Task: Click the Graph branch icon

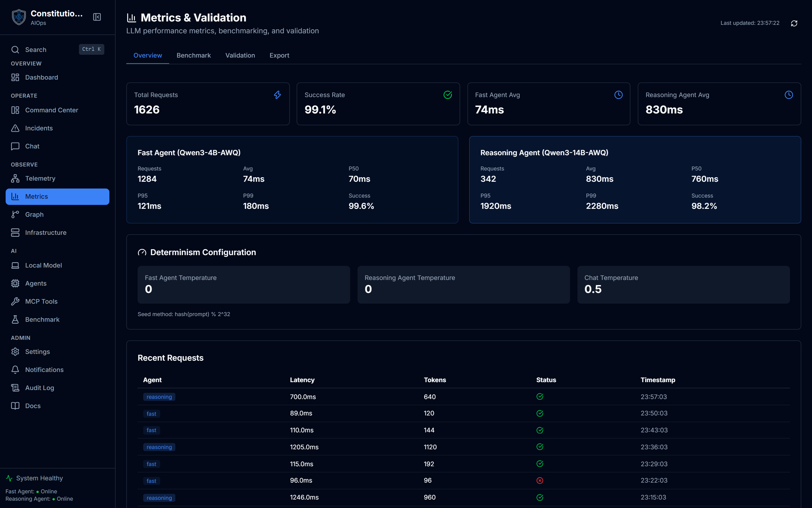Action: coord(15,215)
